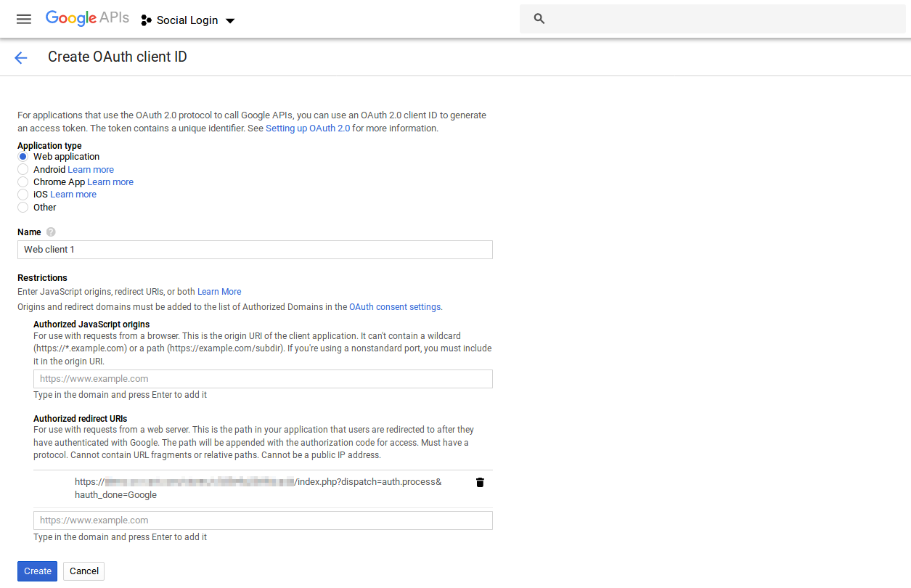Click the search magnifier icon
The width and height of the screenshot is (911, 588).
(x=539, y=19)
